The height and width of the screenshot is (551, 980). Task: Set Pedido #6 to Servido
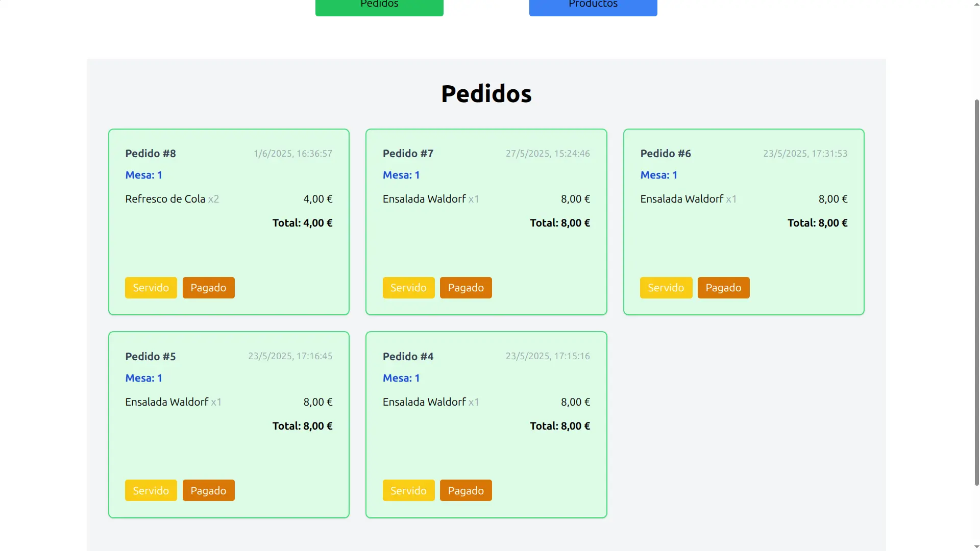(x=666, y=288)
